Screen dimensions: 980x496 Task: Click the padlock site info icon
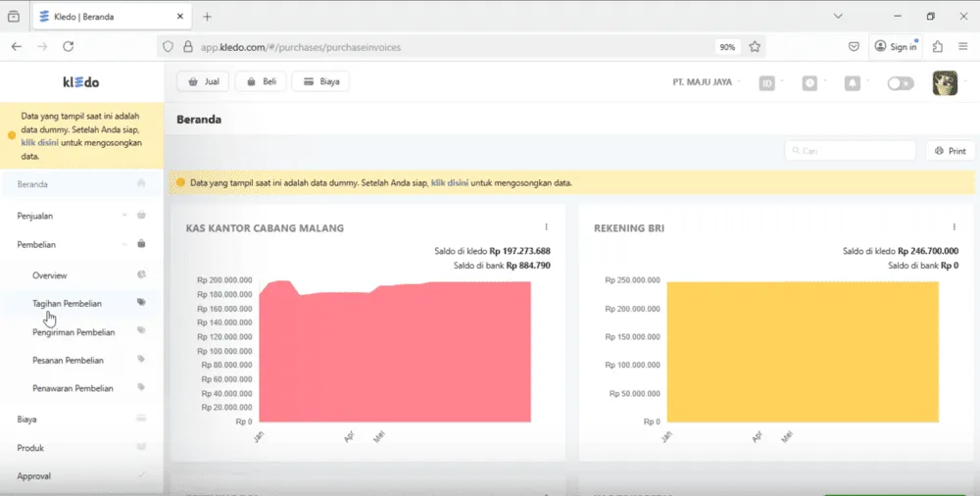(x=187, y=47)
